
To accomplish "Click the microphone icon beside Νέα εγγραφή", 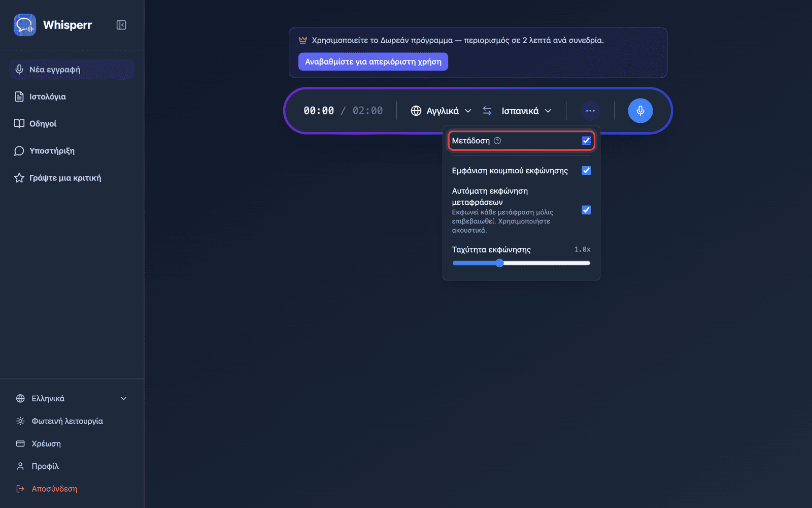I will point(19,70).
